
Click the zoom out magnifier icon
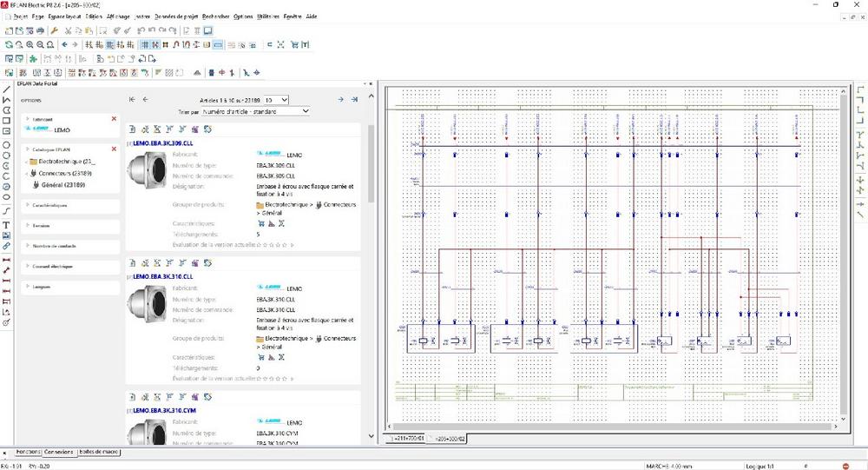(40, 44)
